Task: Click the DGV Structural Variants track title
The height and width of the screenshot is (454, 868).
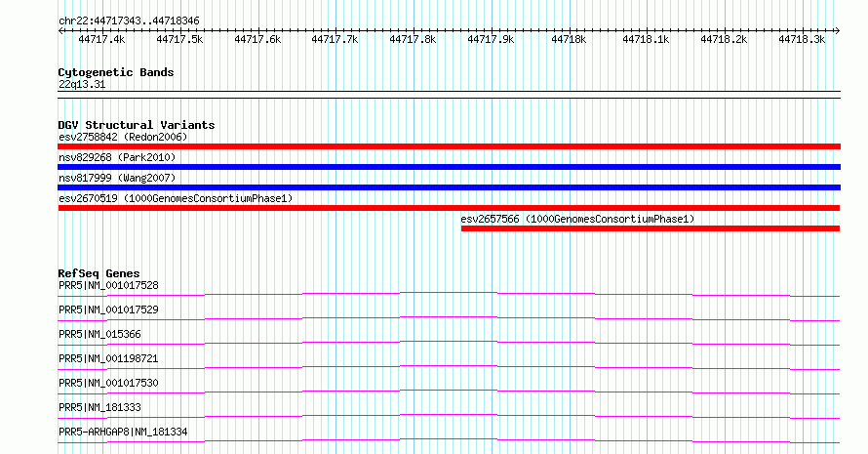Action: tap(137, 125)
